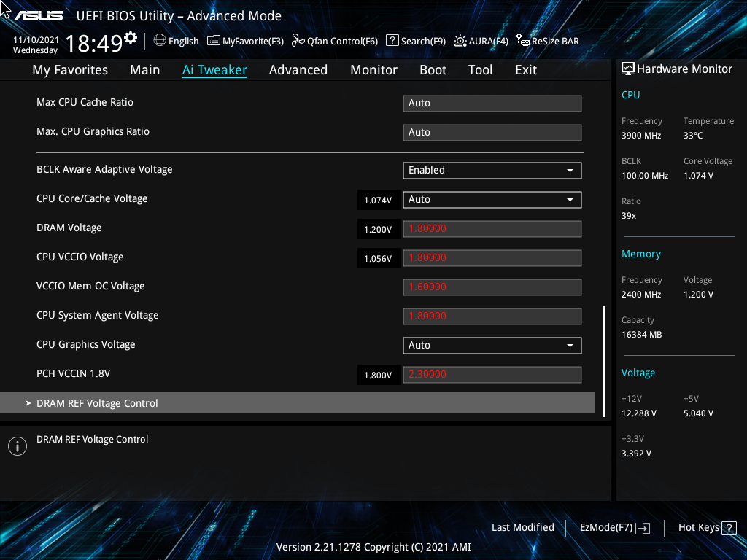This screenshot has height=560, width=747.
Task: Click the 18:49 clock display
Action: click(94, 44)
